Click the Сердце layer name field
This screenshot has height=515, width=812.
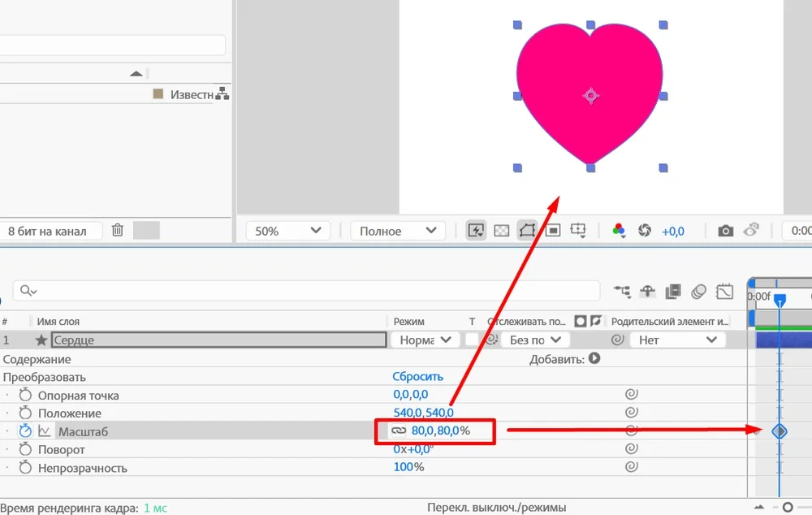pyautogui.click(x=218, y=340)
